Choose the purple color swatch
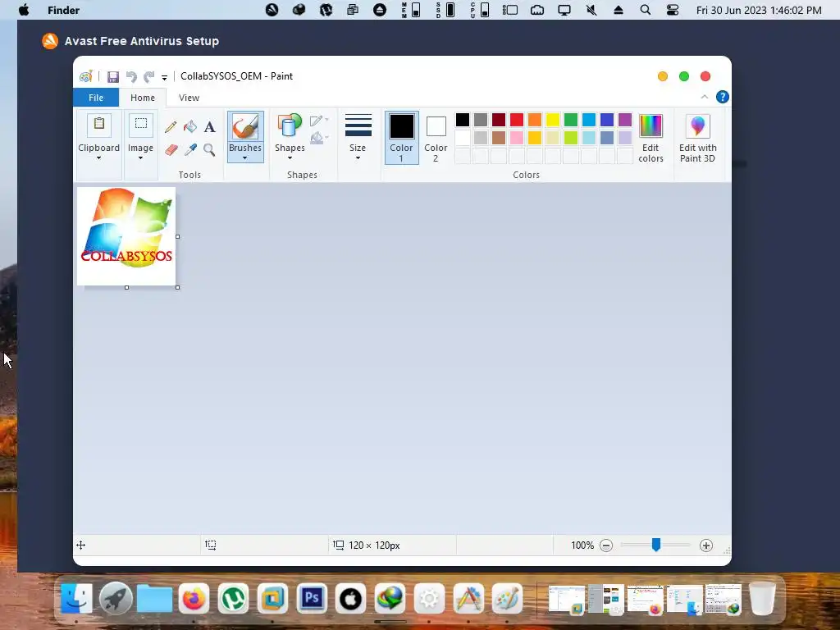This screenshot has height=630, width=840. (x=625, y=120)
